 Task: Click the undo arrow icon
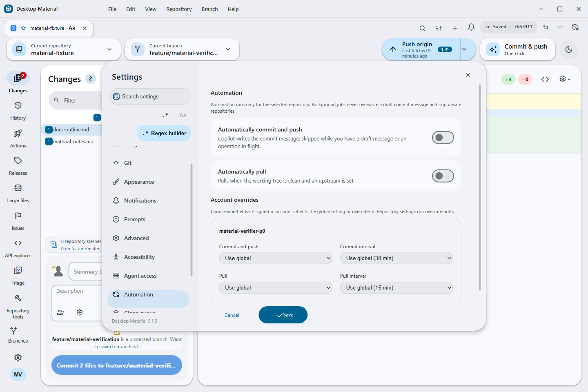pos(546,27)
